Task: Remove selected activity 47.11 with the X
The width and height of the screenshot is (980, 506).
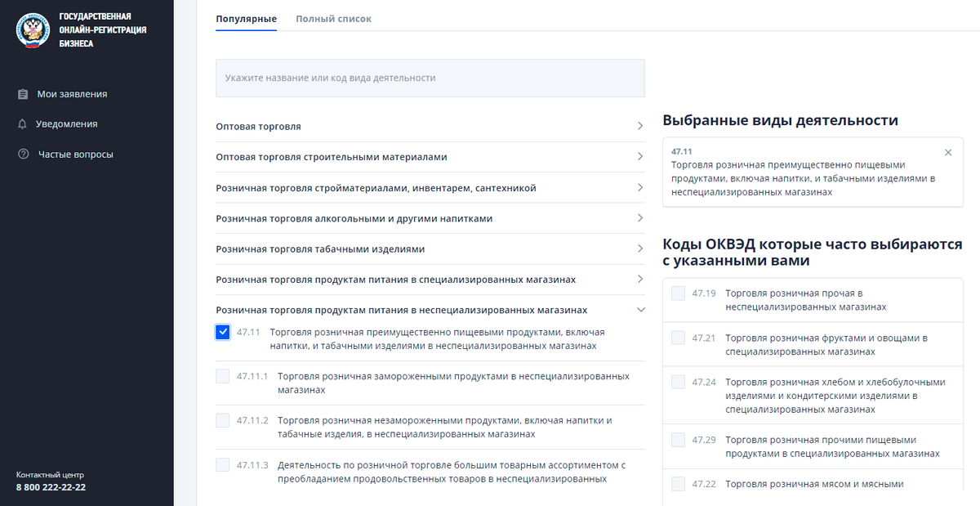Action: pos(948,152)
